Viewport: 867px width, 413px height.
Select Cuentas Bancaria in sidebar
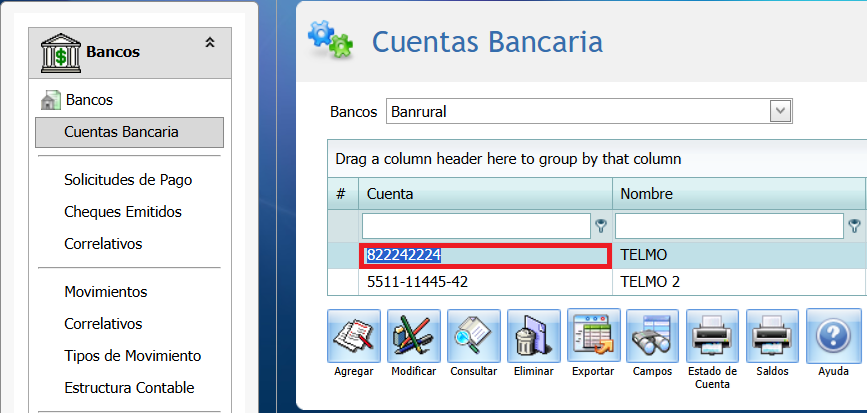(129, 132)
